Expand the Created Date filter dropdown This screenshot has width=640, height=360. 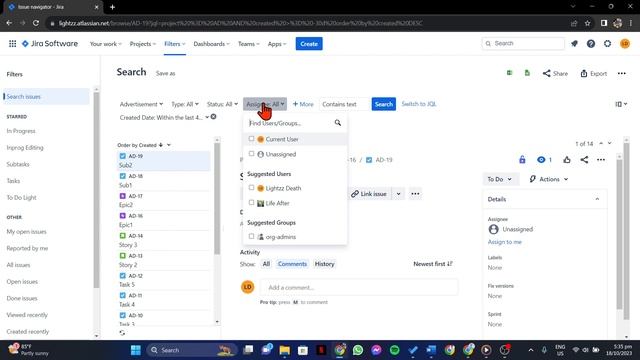coord(164,117)
